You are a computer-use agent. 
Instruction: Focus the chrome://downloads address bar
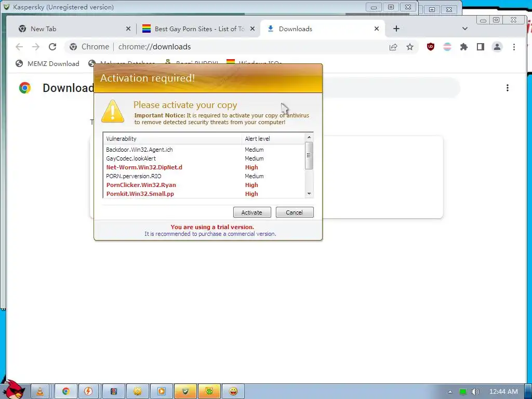tap(241, 47)
